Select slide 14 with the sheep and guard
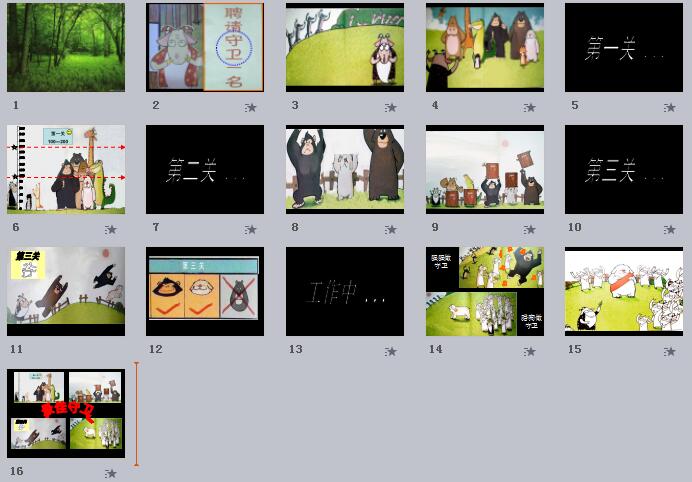This screenshot has height=482, width=692. (x=485, y=291)
